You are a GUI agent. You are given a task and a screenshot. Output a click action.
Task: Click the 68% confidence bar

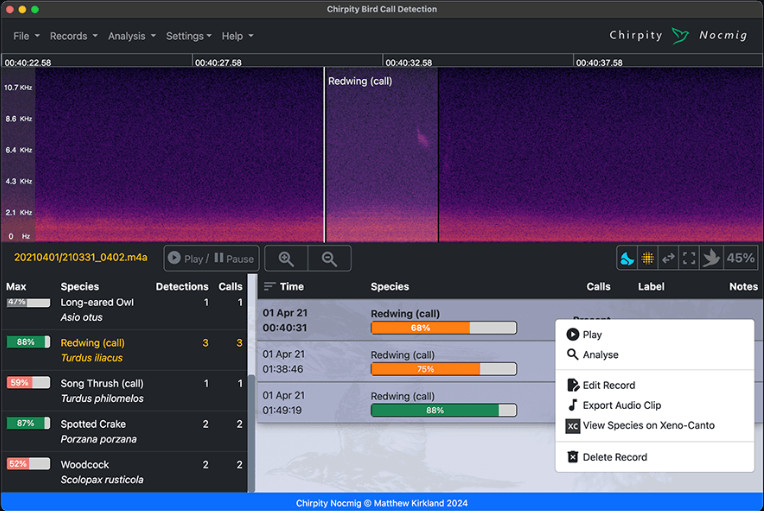(x=443, y=328)
